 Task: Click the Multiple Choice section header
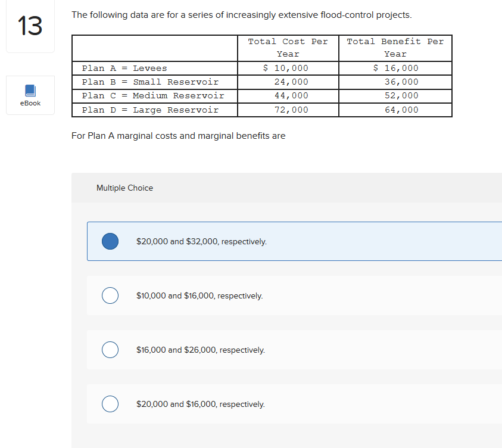click(124, 188)
